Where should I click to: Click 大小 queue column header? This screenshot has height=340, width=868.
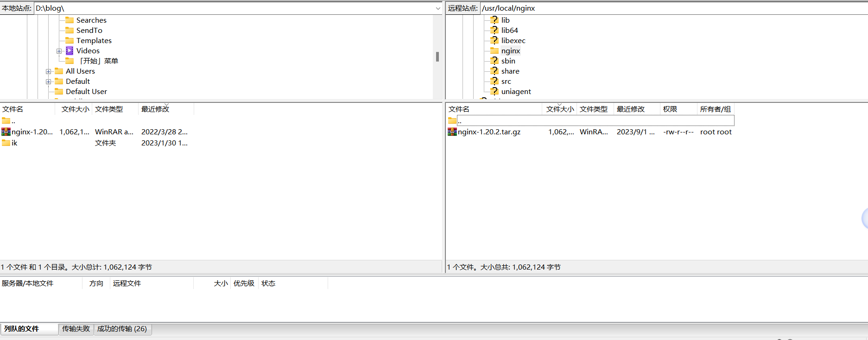pyautogui.click(x=212, y=283)
